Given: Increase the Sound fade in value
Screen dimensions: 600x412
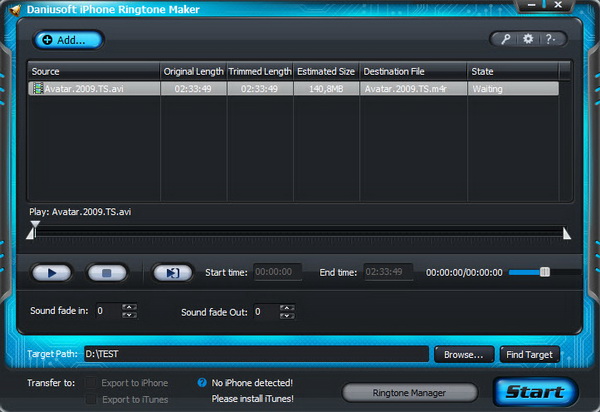Looking at the screenshot, I should coord(129,307).
